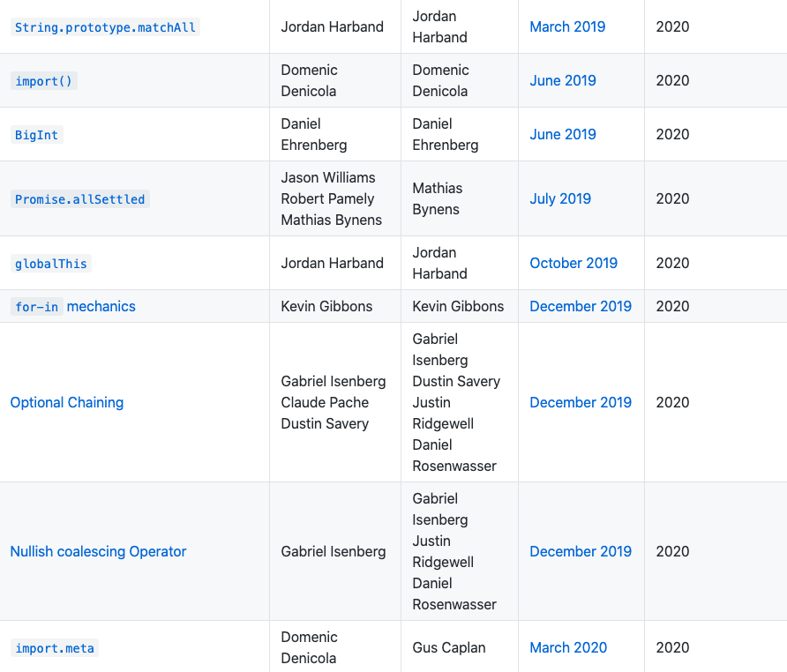Select 2020 in the Nullish coalescing row

(x=672, y=551)
